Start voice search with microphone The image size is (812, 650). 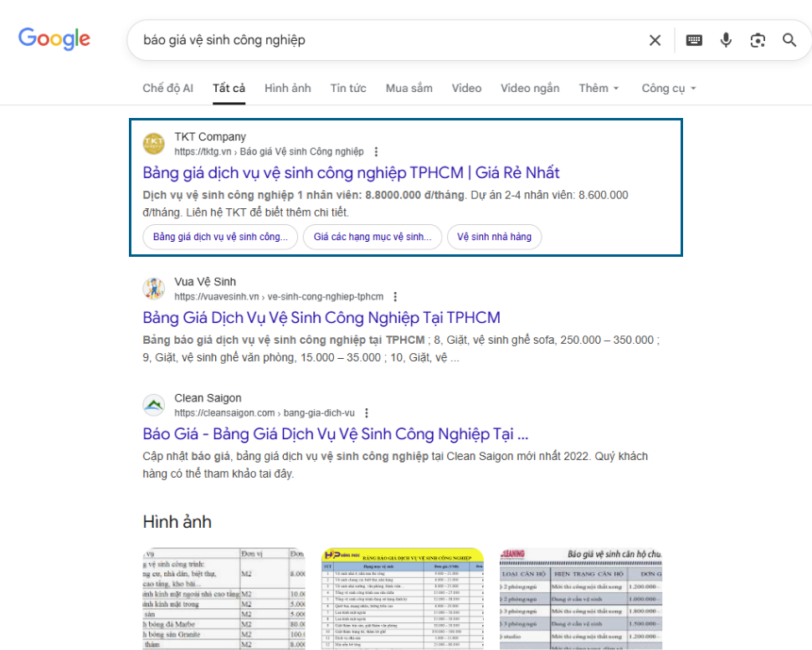[726, 40]
